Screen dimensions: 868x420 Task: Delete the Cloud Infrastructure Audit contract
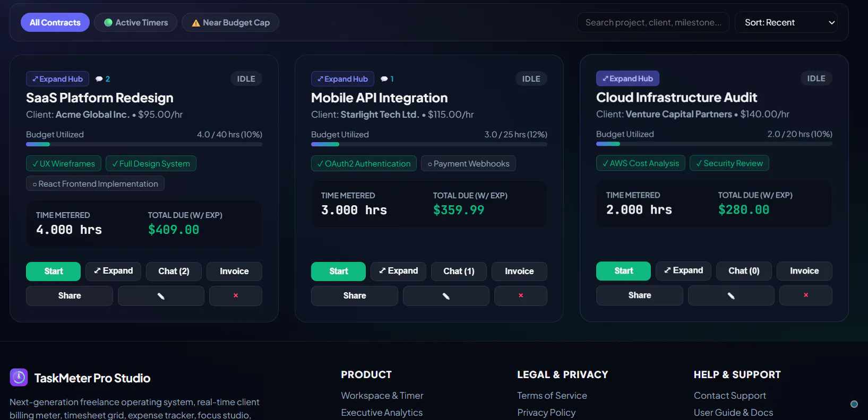point(806,295)
